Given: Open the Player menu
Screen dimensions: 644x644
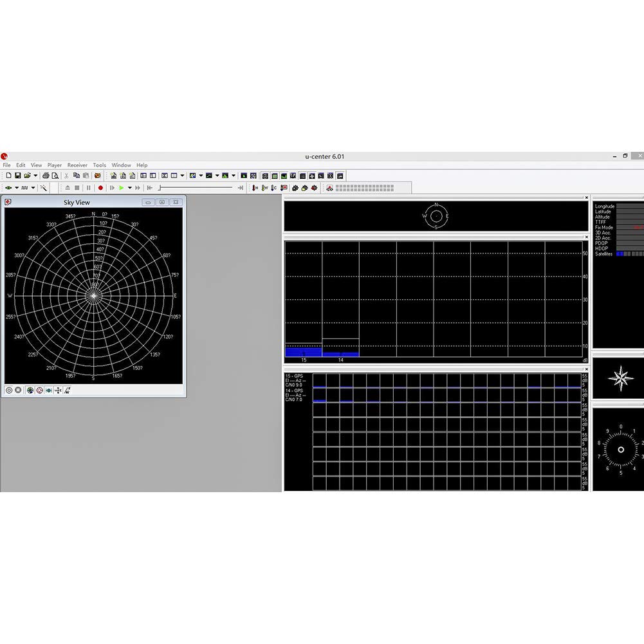Looking at the screenshot, I should point(55,165).
